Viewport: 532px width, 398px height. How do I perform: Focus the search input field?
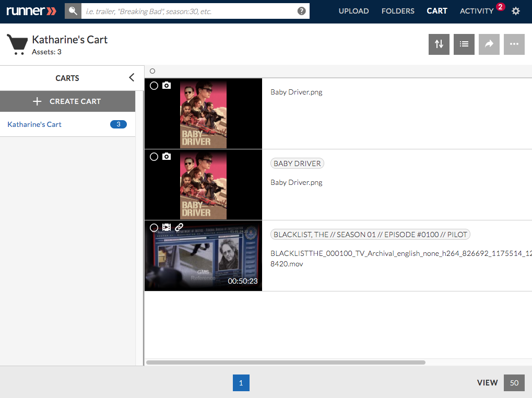point(188,11)
